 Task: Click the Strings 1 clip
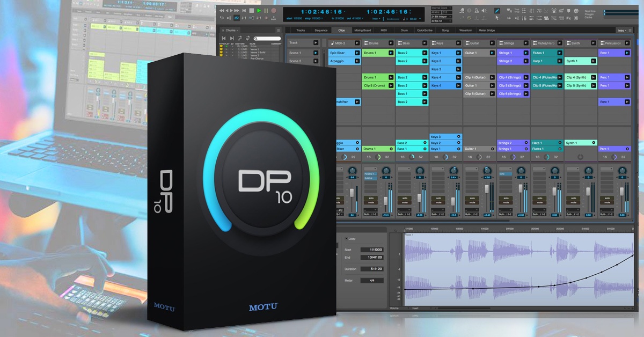[x=509, y=53]
